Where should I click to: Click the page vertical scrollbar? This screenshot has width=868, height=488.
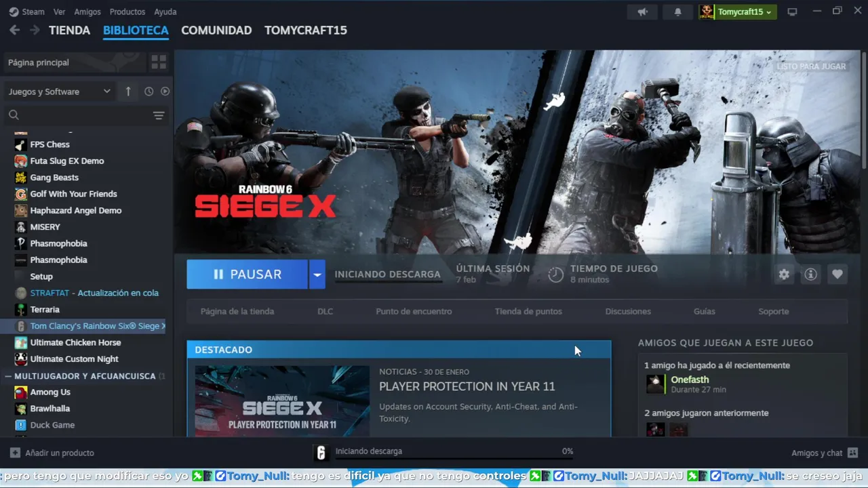click(863, 112)
